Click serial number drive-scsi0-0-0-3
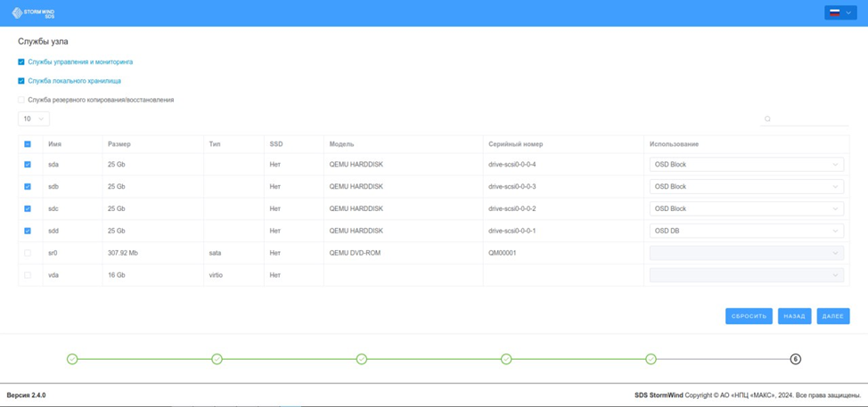 point(512,186)
